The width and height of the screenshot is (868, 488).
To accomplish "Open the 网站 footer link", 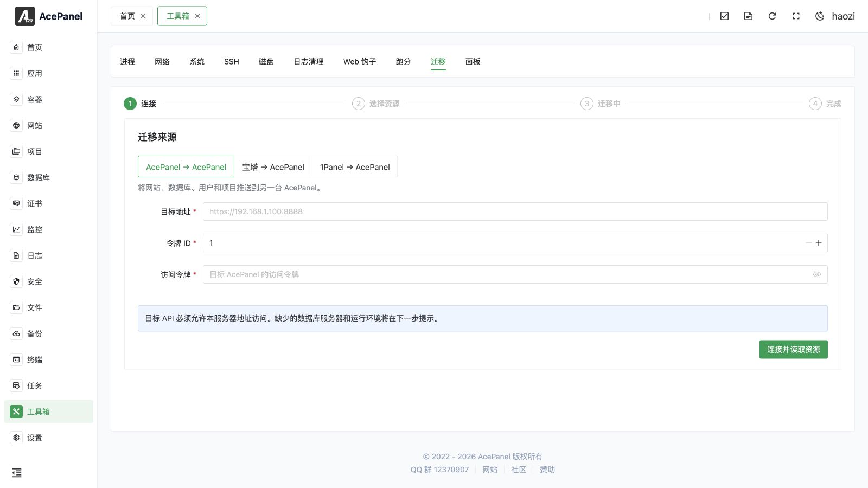I will coord(490,470).
